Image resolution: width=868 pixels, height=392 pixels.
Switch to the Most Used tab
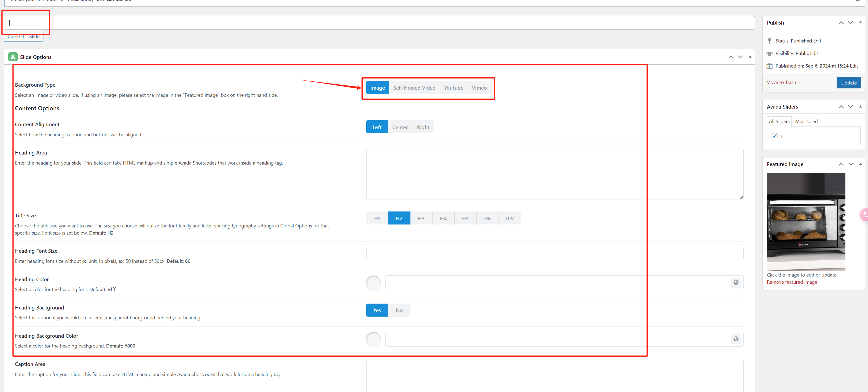tap(806, 121)
